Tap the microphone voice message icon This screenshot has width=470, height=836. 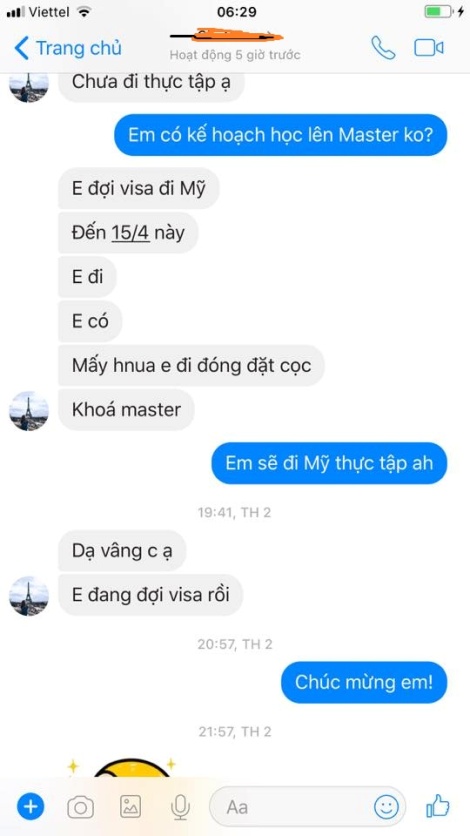click(181, 807)
